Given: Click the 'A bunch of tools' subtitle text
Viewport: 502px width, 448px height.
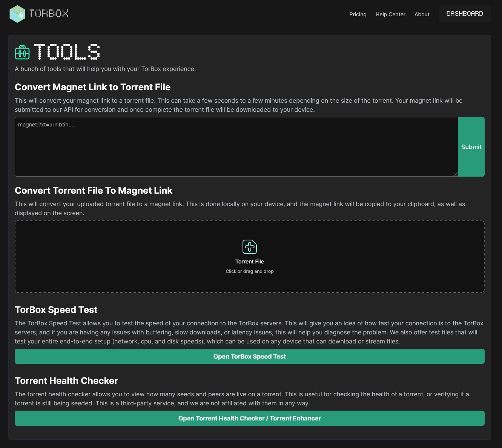Looking at the screenshot, I should (105, 69).
